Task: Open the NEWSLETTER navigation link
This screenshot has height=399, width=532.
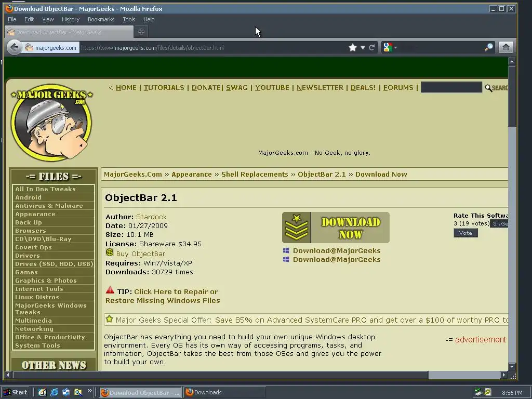Action: pos(320,87)
